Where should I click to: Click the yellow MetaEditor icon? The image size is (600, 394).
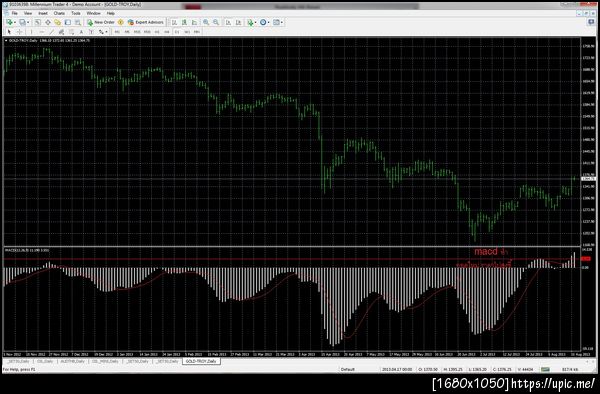click(x=121, y=23)
